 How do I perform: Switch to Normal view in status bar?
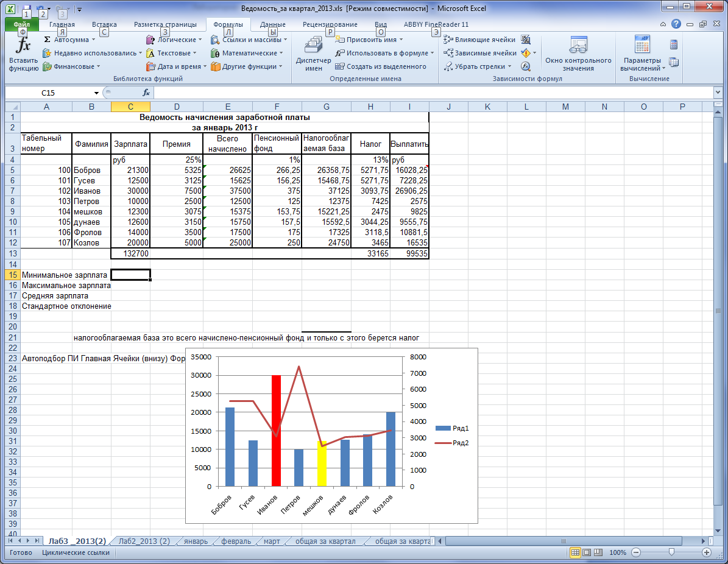coord(575,552)
